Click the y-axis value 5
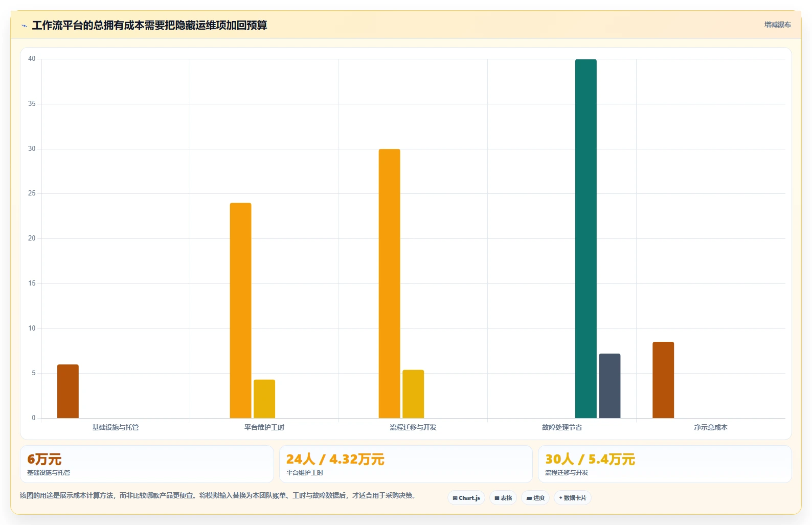This screenshot has height=525, width=812. 34,373
